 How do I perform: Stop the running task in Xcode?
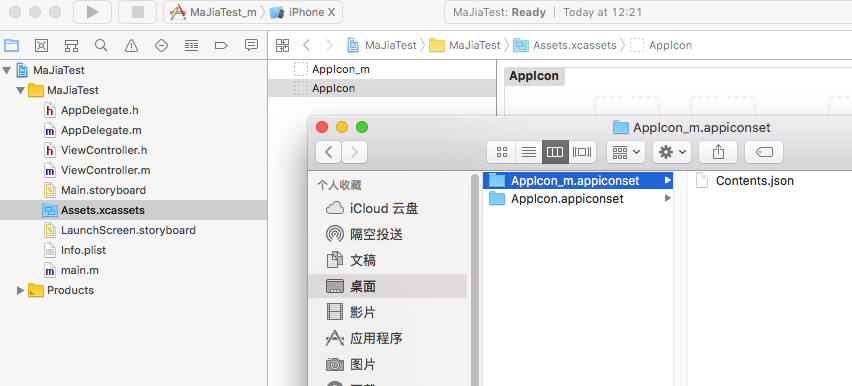pos(138,12)
